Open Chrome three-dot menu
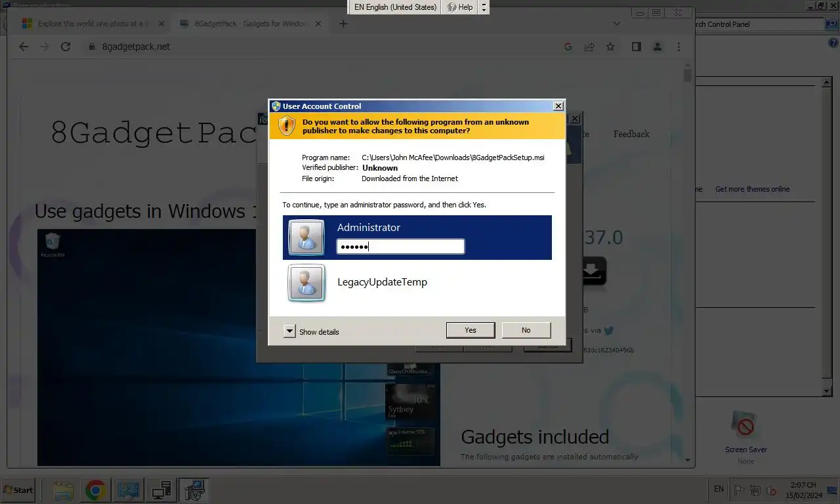840x504 pixels. pos(679,47)
